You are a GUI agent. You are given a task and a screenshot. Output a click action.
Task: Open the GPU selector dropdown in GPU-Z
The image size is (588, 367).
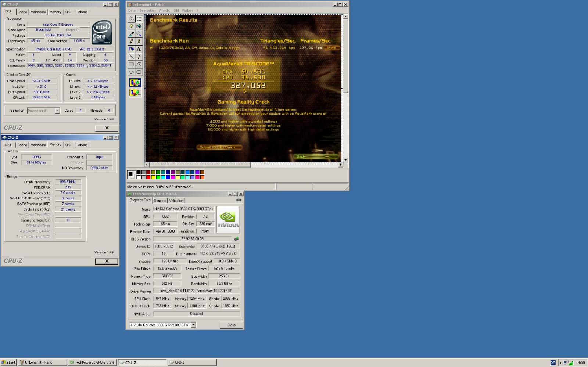pos(193,325)
